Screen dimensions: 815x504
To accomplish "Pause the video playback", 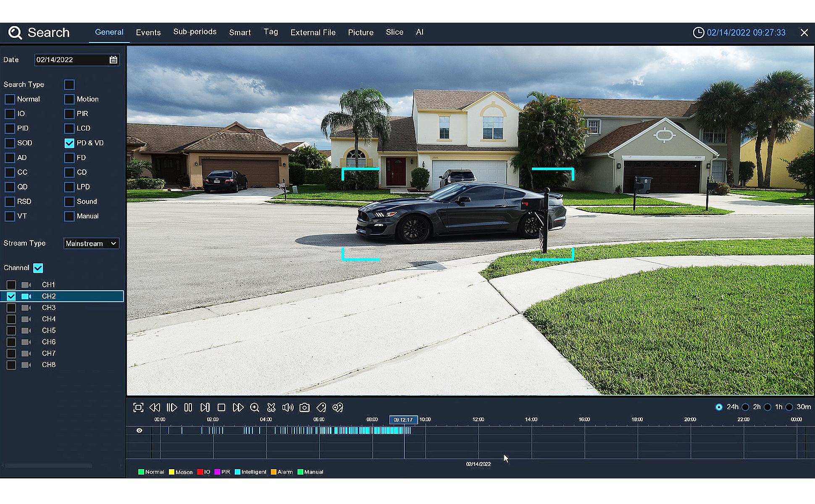I will click(188, 407).
